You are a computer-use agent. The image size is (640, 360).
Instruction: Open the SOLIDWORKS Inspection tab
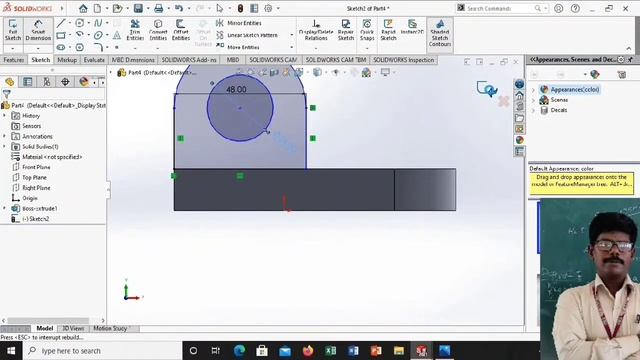pyautogui.click(x=403, y=60)
